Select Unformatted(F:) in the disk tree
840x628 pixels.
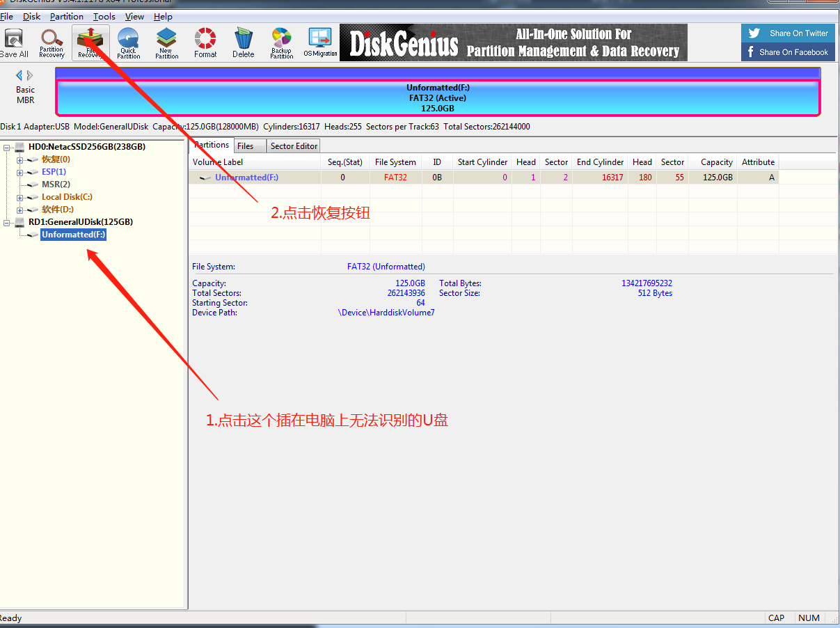point(73,235)
